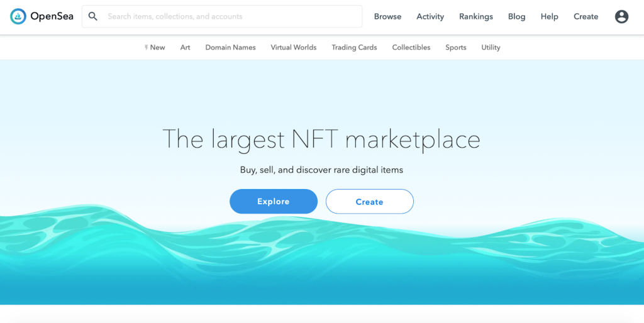Select Create in the top navigation
Viewport: 644px width, 323px height.
pyautogui.click(x=586, y=16)
